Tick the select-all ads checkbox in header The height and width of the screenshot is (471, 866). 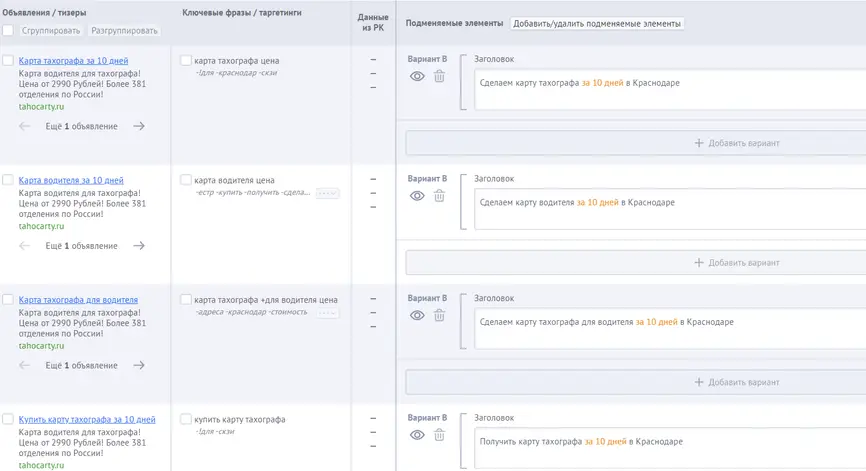point(8,30)
